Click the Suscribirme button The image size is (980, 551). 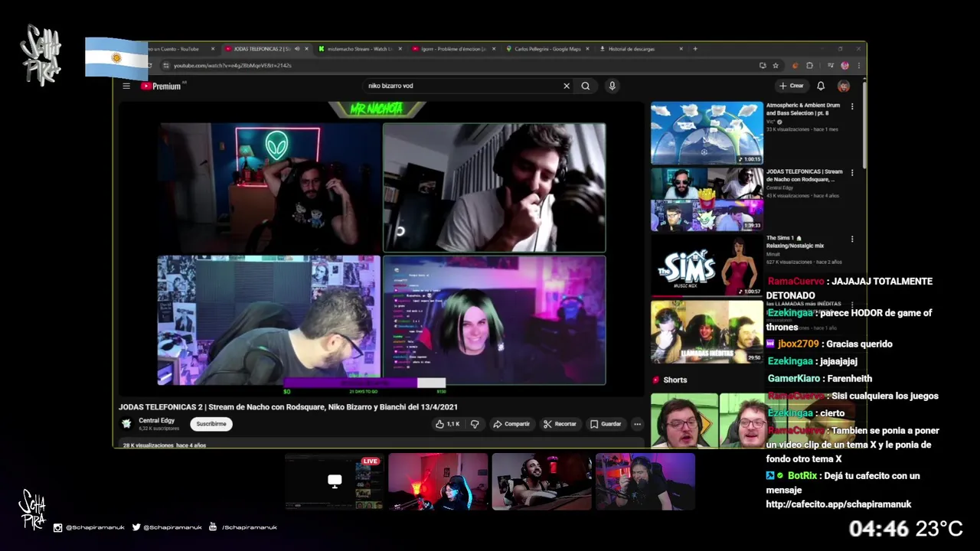211,424
